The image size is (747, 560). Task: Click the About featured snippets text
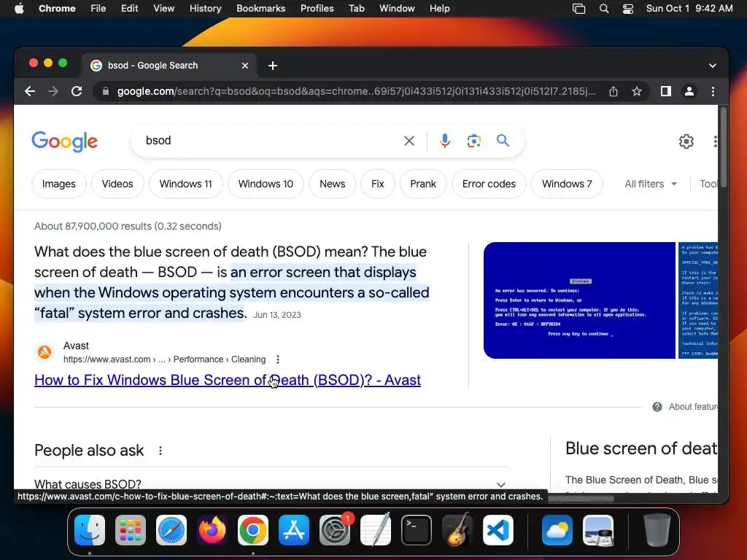(x=693, y=407)
